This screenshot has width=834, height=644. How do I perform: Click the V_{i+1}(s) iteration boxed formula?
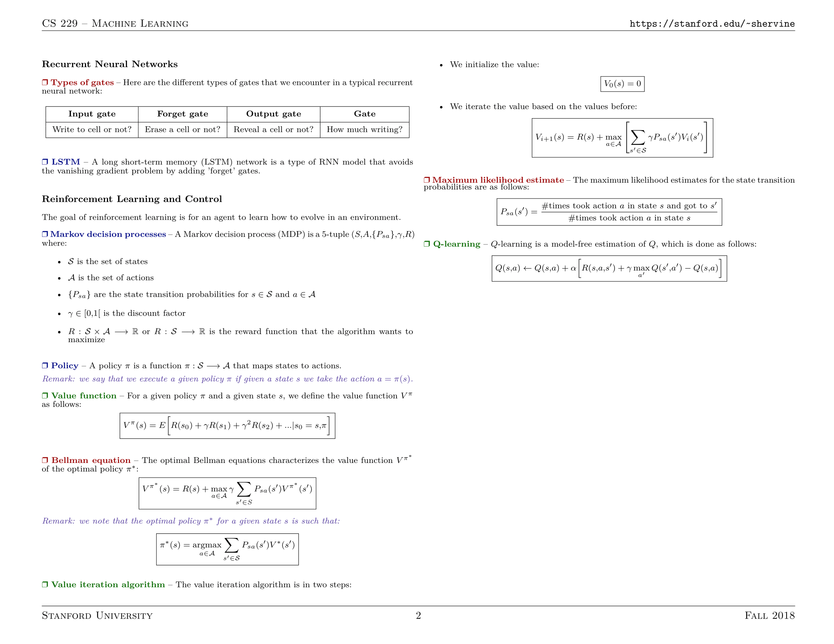point(622,138)
